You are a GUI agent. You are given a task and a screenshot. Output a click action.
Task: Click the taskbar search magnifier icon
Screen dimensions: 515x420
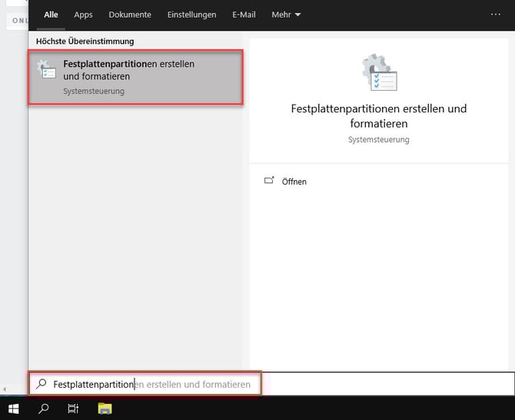pos(43,408)
